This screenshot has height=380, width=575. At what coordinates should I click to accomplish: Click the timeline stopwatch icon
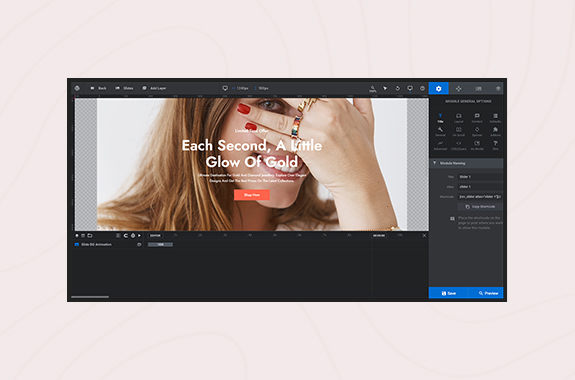(133, 235)
